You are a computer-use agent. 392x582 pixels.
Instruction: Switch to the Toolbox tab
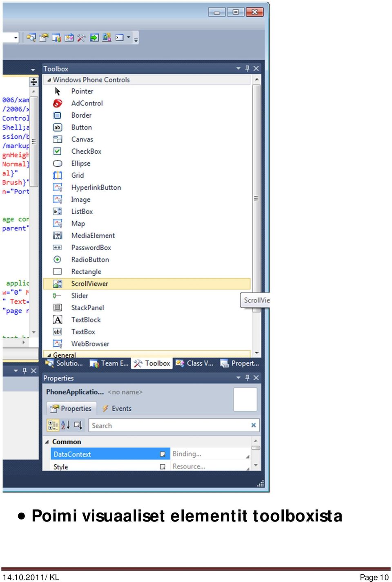point(152,363)
